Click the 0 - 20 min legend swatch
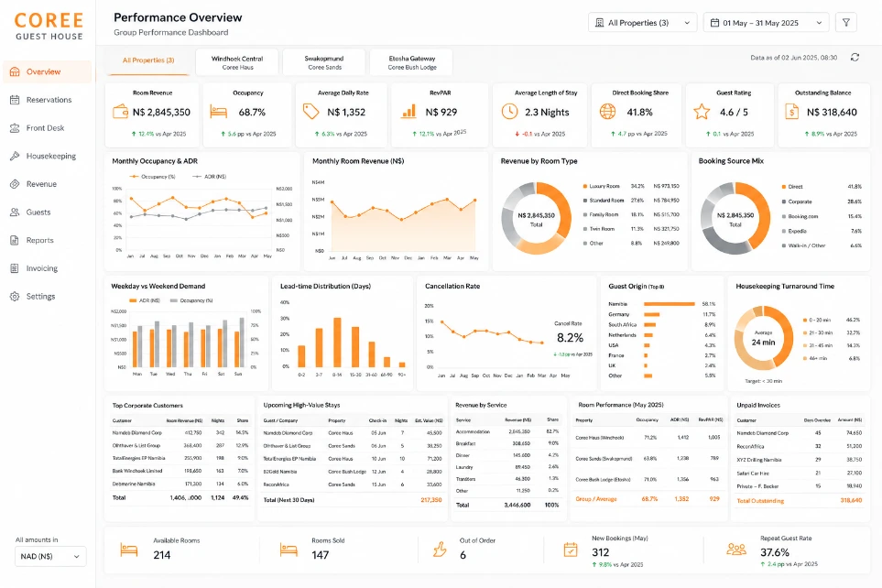882x588 pixels. (805, 321)
